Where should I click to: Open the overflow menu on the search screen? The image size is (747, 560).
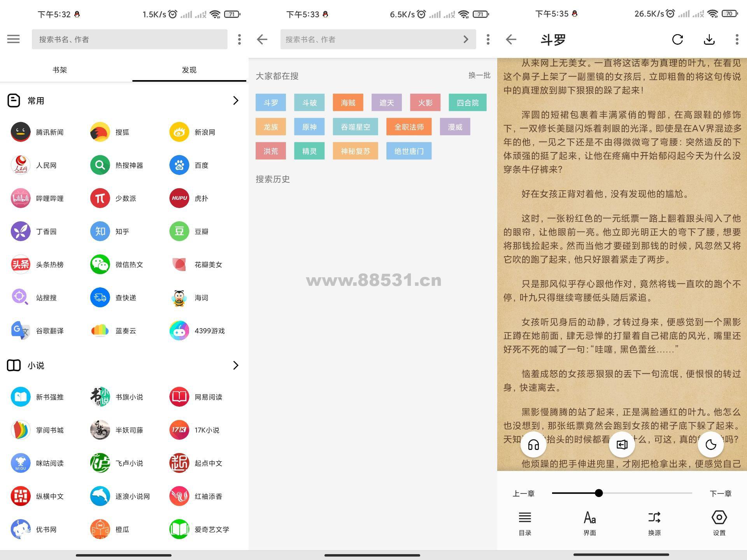(488, 39)
